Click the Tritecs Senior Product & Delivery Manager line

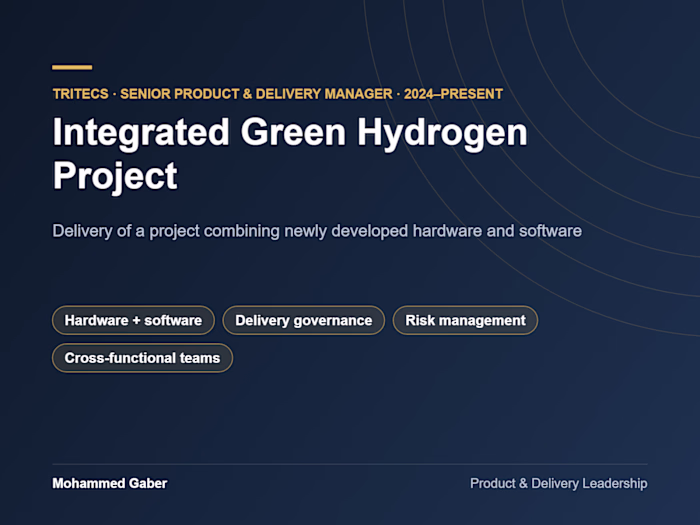point(278,94)
